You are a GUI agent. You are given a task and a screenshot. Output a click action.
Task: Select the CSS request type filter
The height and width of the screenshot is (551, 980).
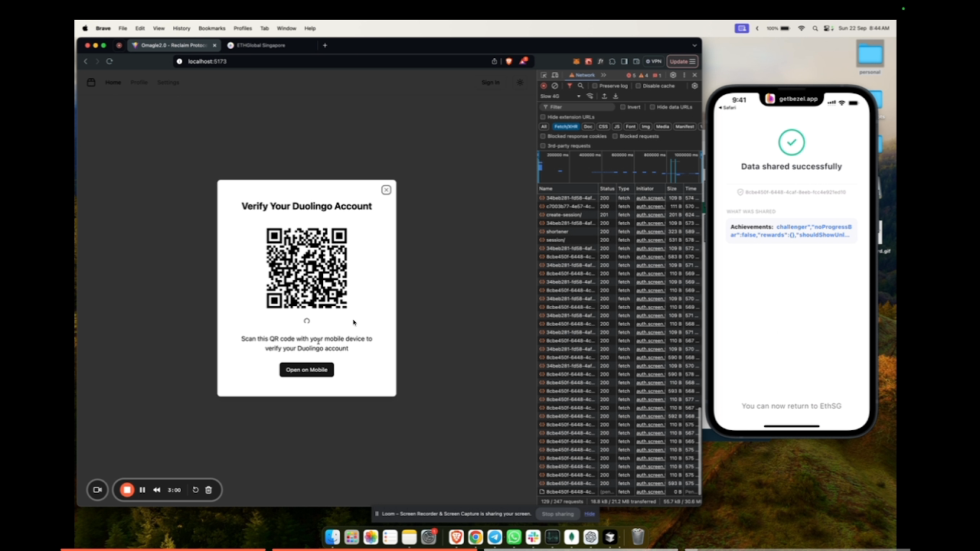click(x=603, y=126)
